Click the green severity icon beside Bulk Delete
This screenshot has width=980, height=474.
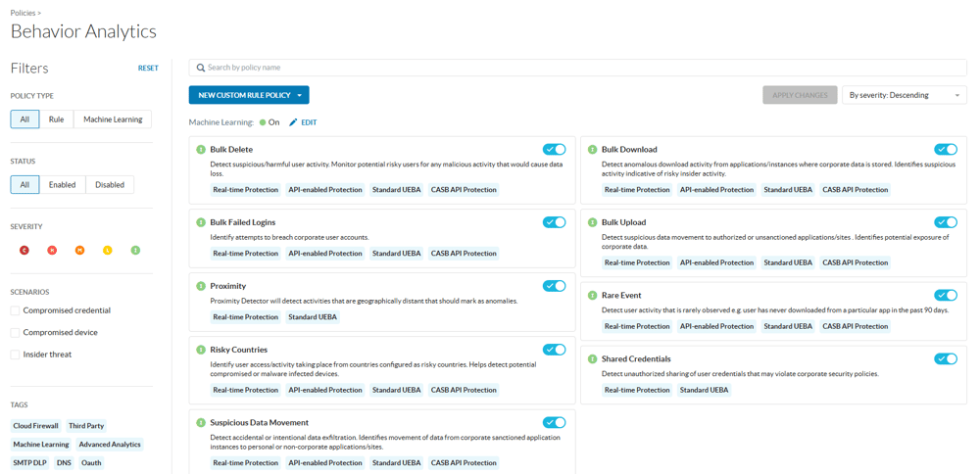pyautogui.click(x=201, y=150)
